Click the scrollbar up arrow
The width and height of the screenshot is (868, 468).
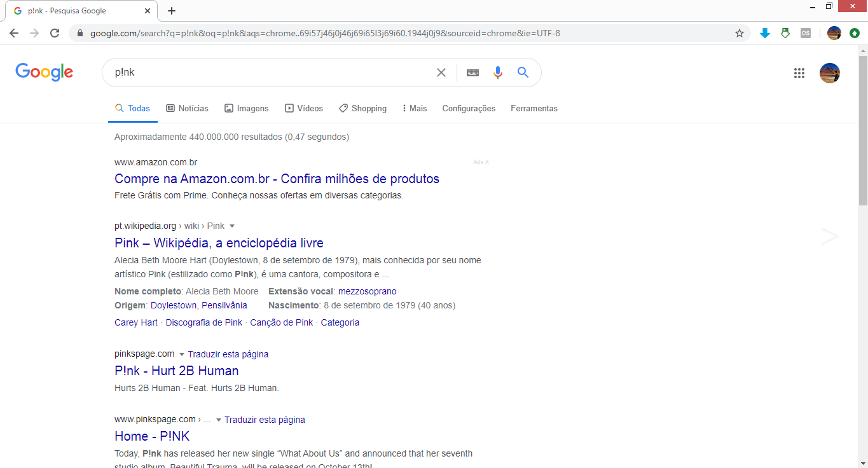coord(863,50)
